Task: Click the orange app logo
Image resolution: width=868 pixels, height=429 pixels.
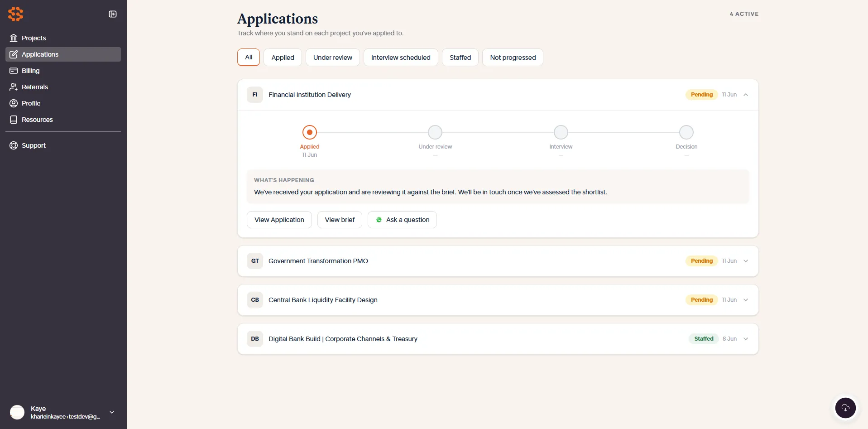Action: click(15, 14)
